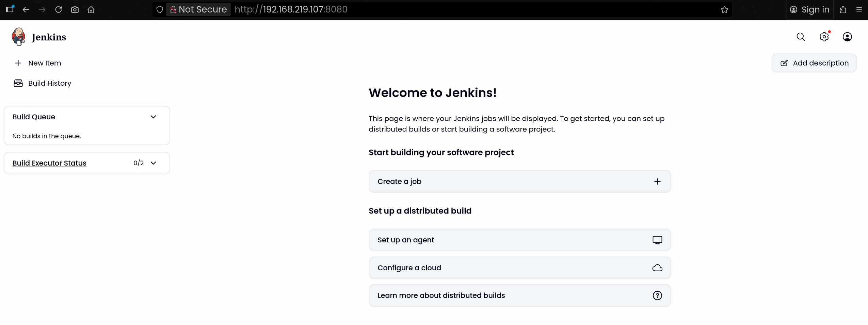The width and height of the screenshot is (868, 325).
Task: Click the plus icon beside New Item
Action: click(x=18, y=63)
